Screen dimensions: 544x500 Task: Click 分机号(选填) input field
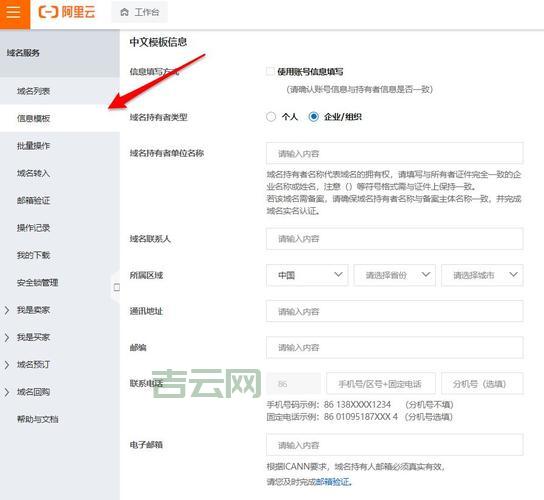[x=482, y=384]
